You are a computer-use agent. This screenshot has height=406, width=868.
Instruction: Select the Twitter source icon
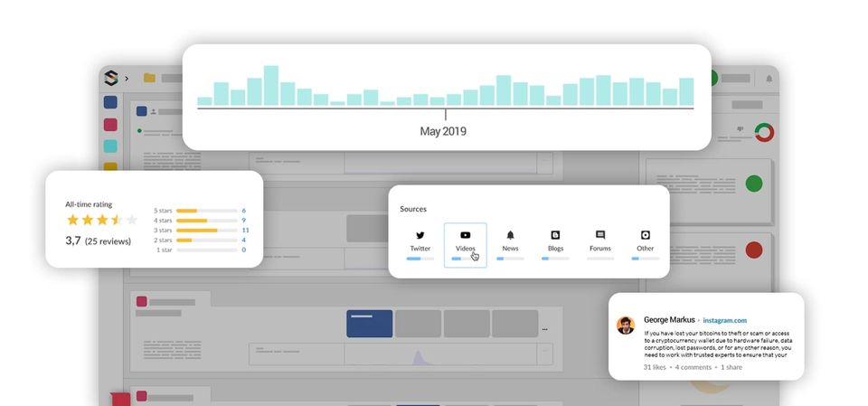pos(420,235)
